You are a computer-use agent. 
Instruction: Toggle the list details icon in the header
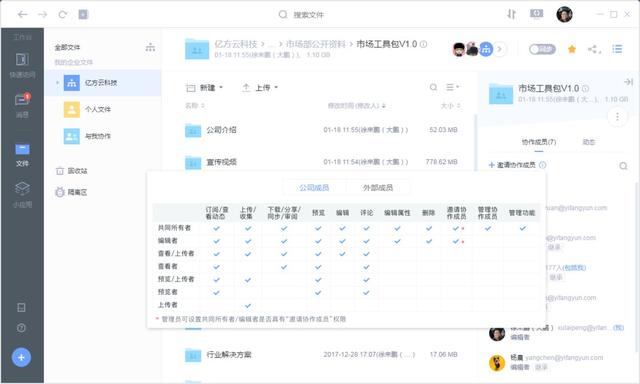(x=617, y=49)
